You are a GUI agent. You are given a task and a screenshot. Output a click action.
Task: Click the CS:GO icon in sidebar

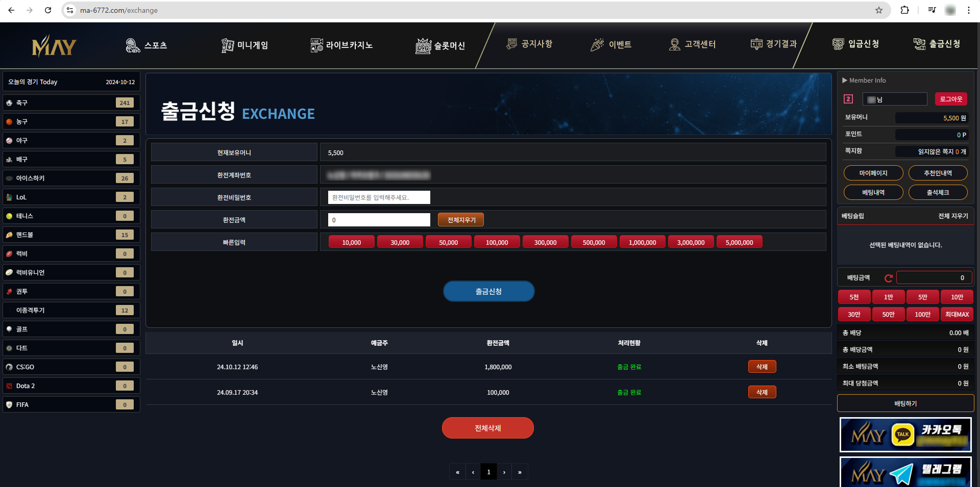[9, 367]
